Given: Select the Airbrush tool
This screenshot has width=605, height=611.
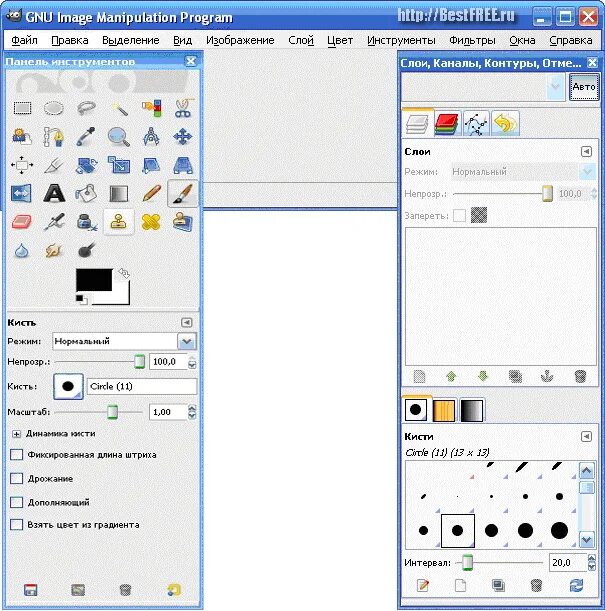Looking at the screenshot, I should [x=54, y=222].
